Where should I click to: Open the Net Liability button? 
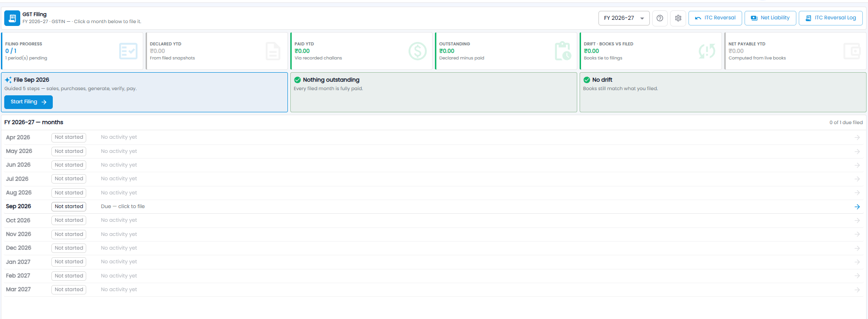pos(770,18)
